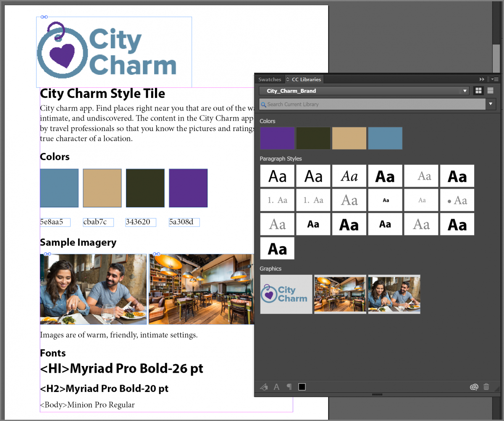Click the panel's bottom resize grip handle

[377, 395]
